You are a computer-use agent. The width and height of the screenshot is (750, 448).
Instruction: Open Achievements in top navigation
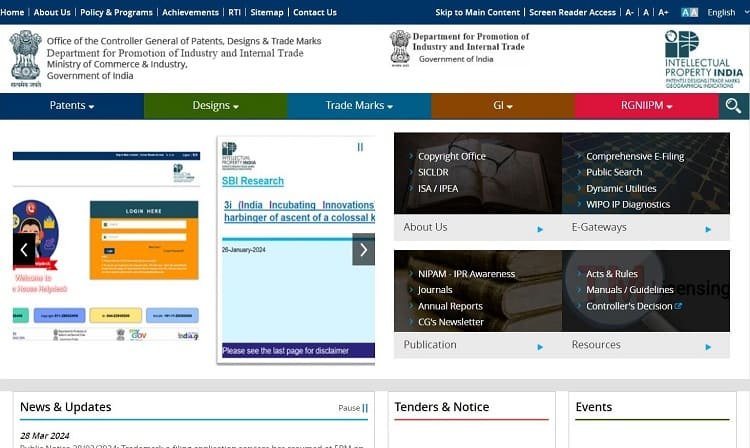190,12
